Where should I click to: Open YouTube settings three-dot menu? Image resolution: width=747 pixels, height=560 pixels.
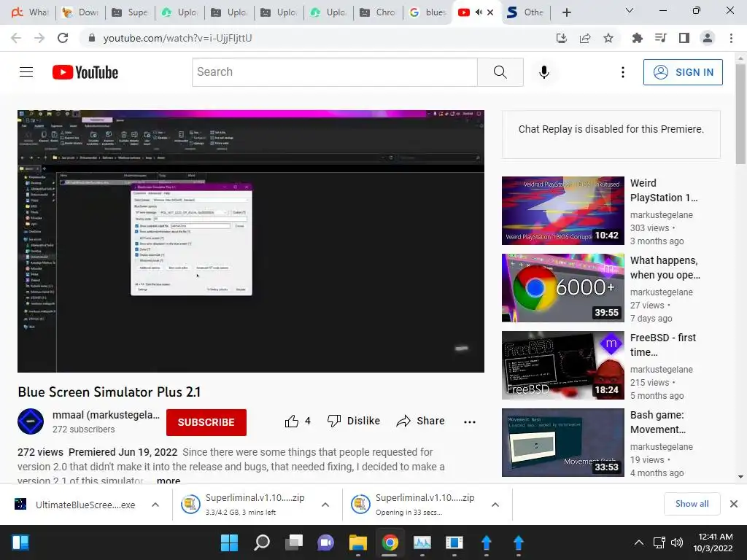tap(623, 72)
